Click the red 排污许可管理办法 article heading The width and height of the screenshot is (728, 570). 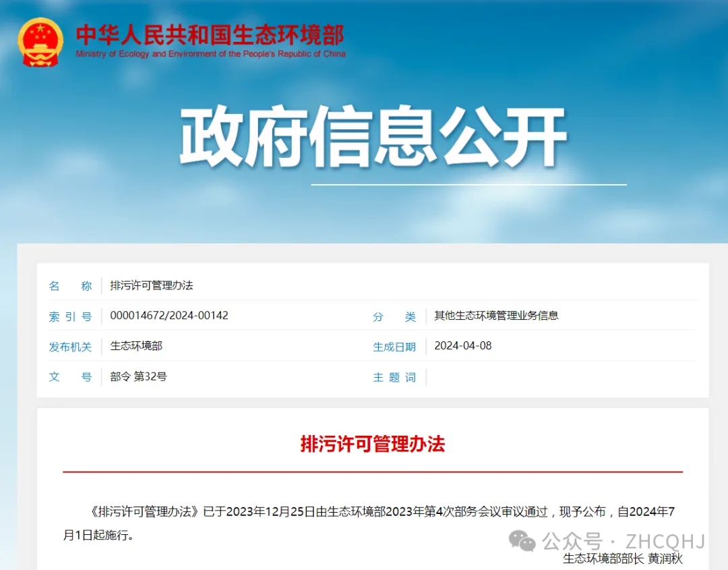pos(373,445)
